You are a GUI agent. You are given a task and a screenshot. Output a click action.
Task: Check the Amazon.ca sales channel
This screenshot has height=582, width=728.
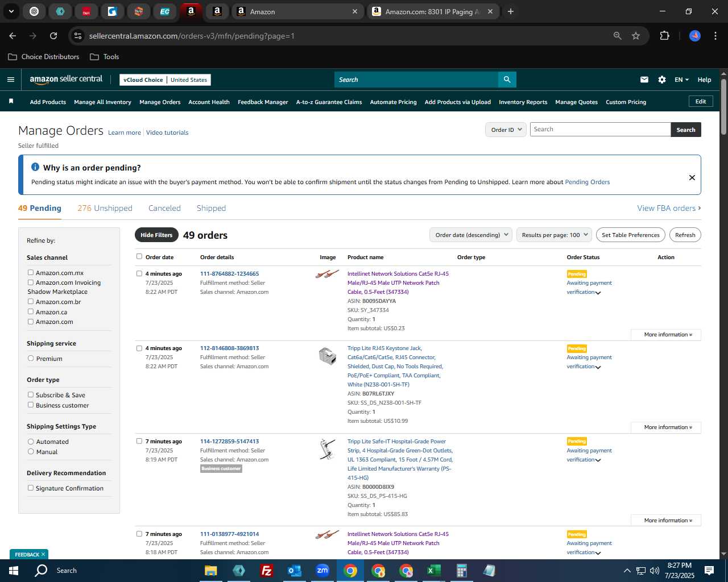[31, 312]
